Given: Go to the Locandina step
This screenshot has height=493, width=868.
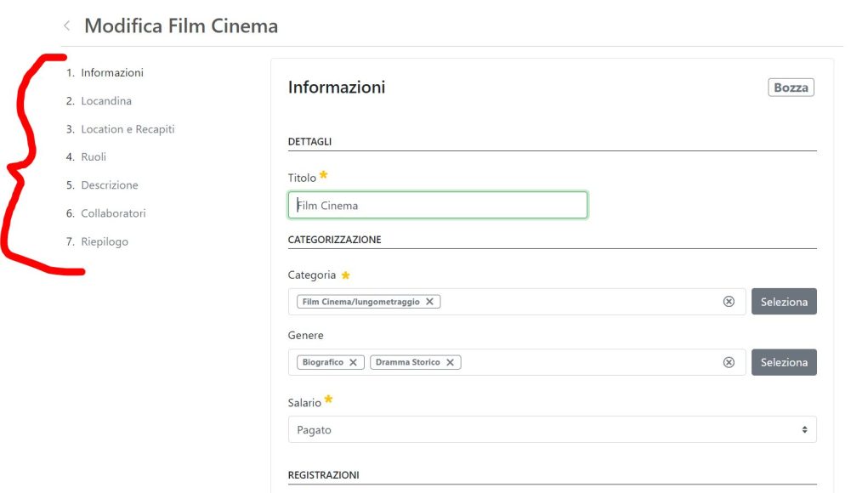Looking at the screenshot, I should (x=106, y=100).
